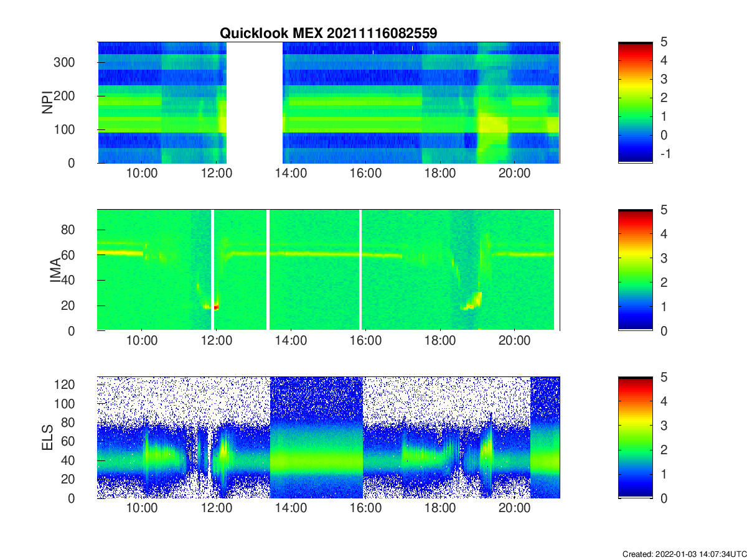The height and width of the screenshot is (560, 747).
Task: Click the '3' label on ELS colorbar
Action: click(x=664, y=426)
